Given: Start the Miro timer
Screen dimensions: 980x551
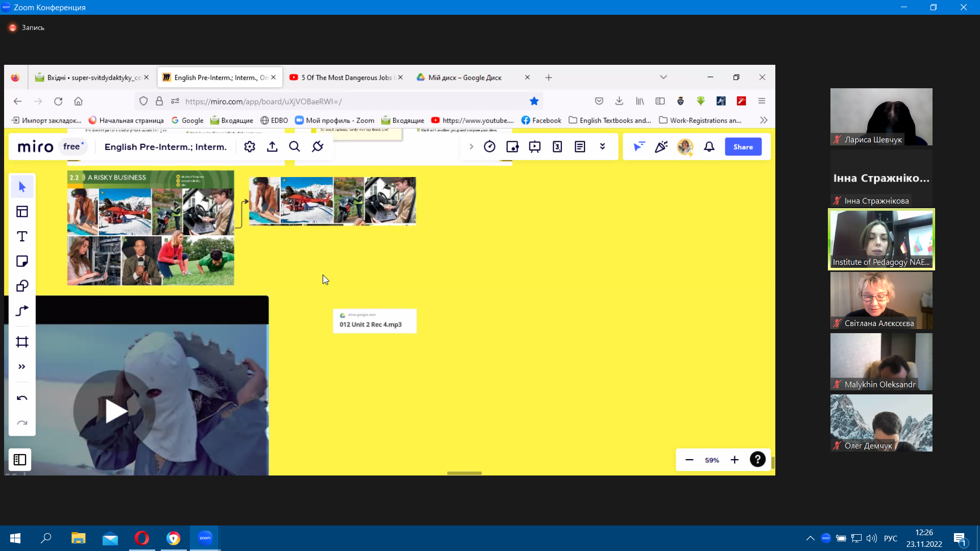Looking at the screenshot, I should pyautogui.click(x=489, y=147).
